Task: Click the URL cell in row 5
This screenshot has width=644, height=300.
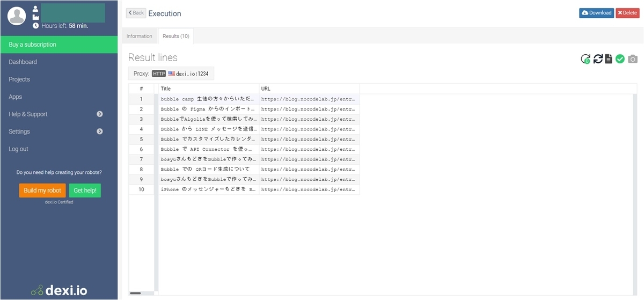Action: 309,139
